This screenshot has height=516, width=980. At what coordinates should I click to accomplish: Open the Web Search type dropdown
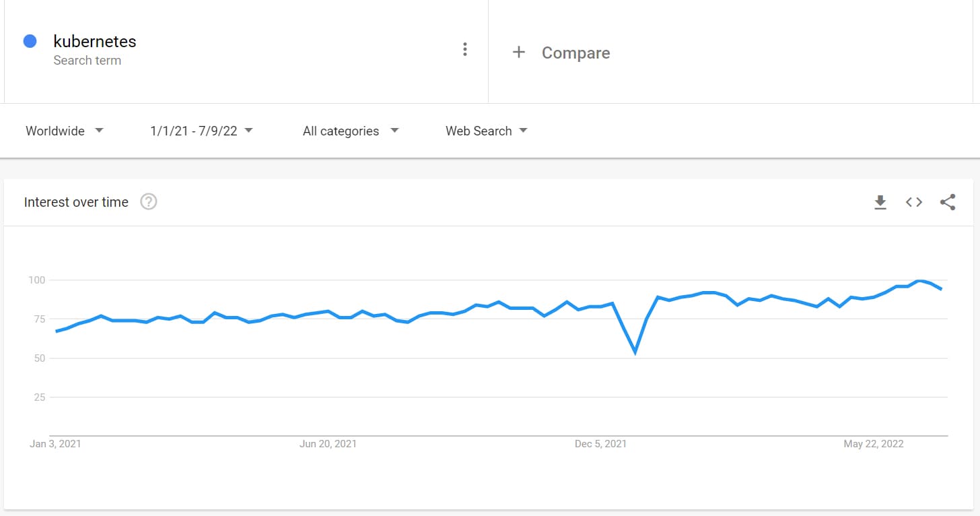(487, 131)
